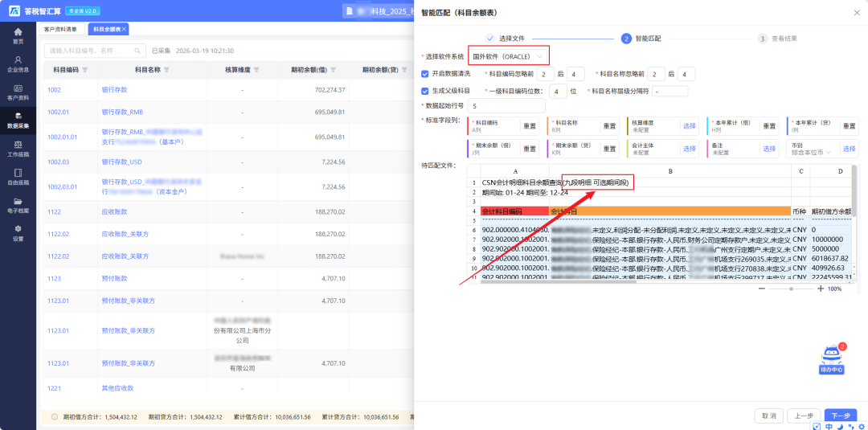Click the punctuation icon in the IME toolbar

[x=850, y=426]
